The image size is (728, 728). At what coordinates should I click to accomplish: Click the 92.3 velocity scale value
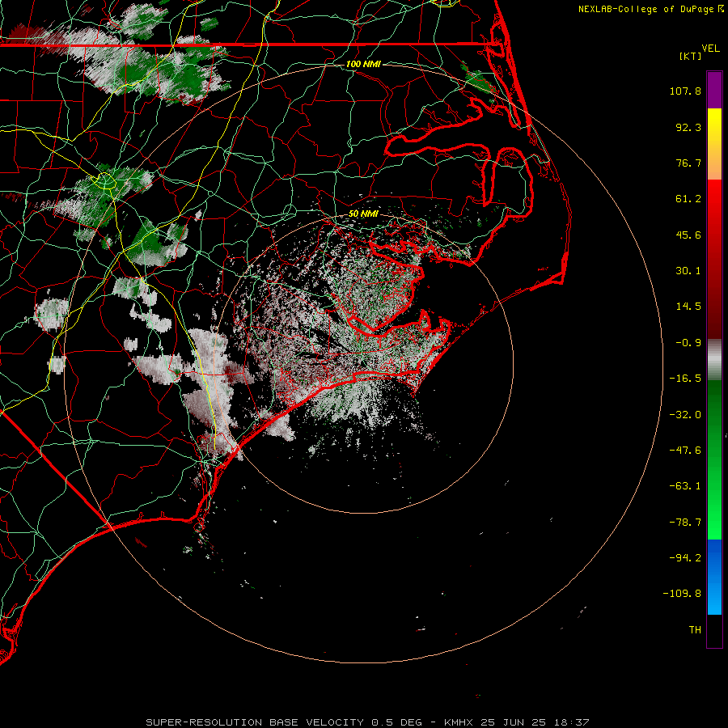[688, 127]
